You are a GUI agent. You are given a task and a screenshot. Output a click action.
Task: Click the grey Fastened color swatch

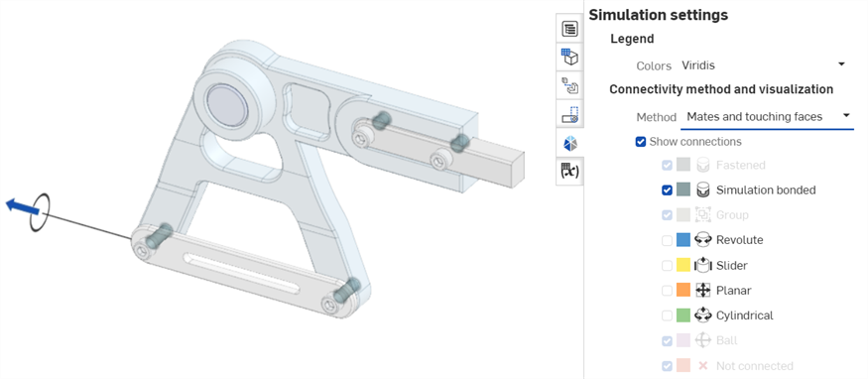[x=683, y=165]
